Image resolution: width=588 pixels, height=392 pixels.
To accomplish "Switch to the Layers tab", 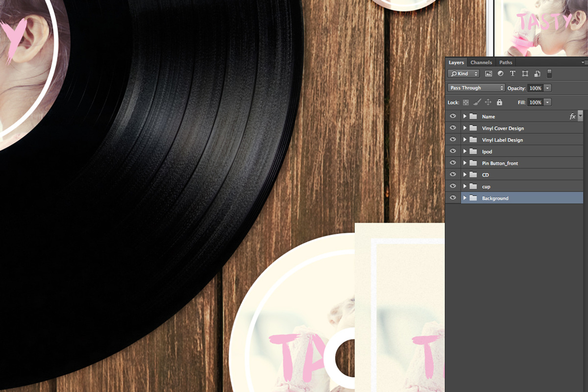I will tap(456, 62).
